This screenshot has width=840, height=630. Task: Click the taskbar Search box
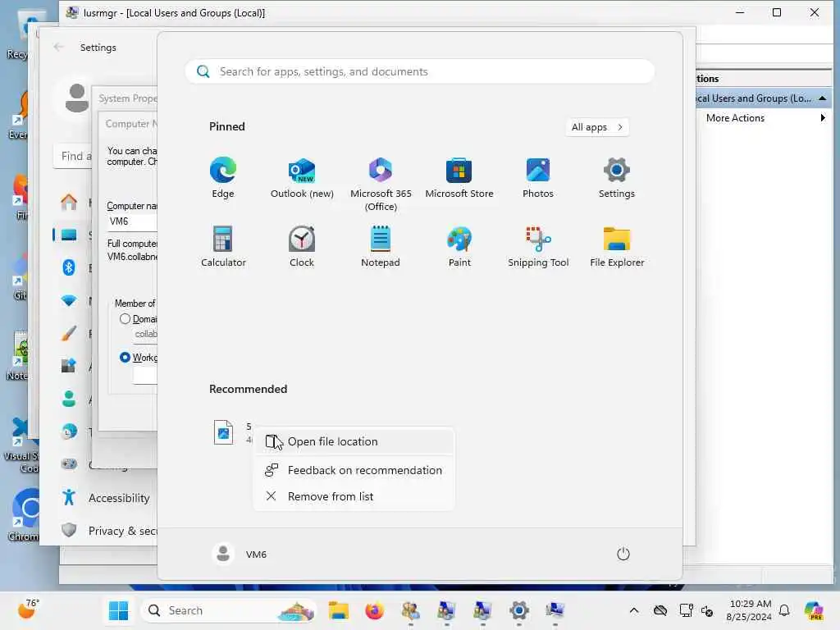click(x=228, y=610)
